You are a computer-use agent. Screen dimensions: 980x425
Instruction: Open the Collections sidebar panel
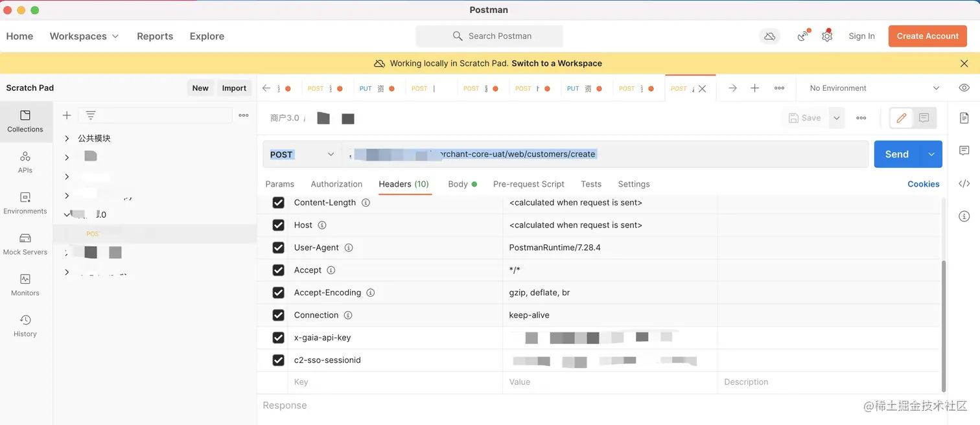click(x=25, y=121)
